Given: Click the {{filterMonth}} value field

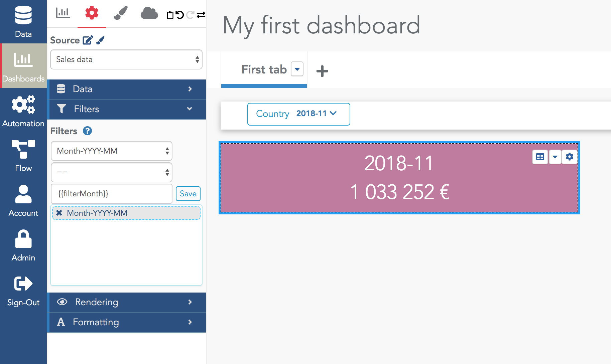Looking at the screenshot, I should (x=112, y=194).
